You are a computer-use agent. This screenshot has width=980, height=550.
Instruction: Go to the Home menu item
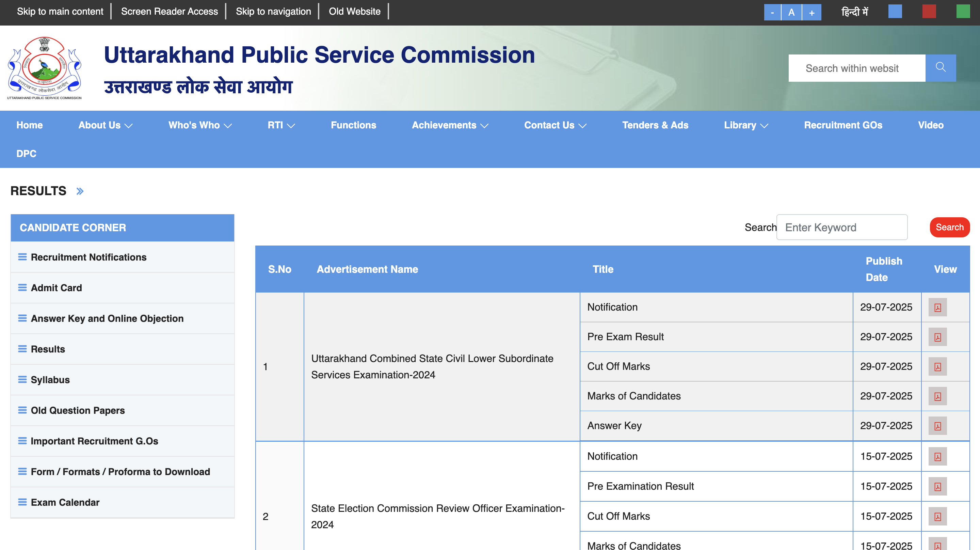tap(30, 125)
